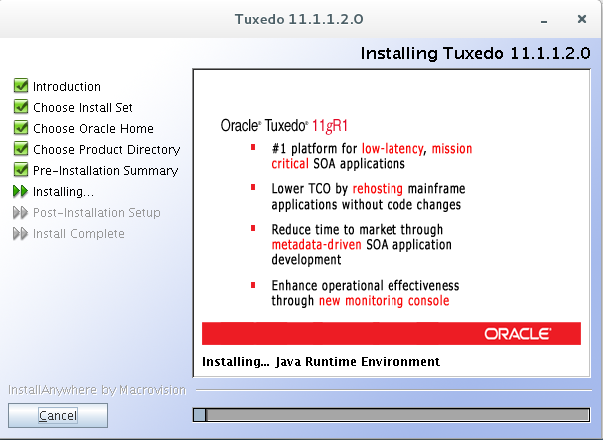This screenshot has width=603, height=440.
Task: Click the checkmark beside Choose Product Directory
Action: click(x=21, y=148)
